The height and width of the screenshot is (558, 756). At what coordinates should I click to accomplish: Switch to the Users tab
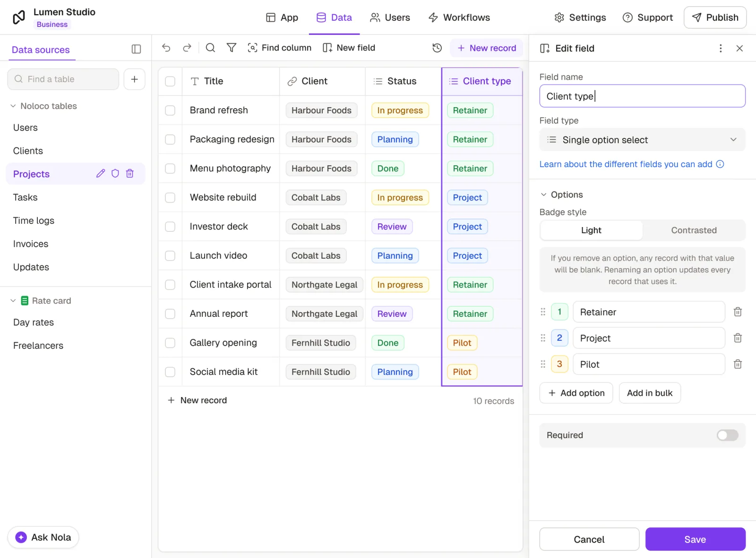click(390, 17)
